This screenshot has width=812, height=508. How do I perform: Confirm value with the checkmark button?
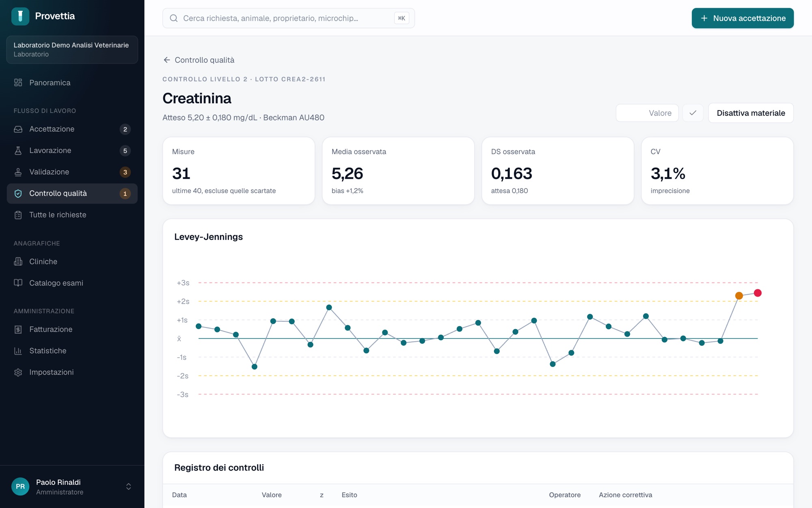coord(693,113)
